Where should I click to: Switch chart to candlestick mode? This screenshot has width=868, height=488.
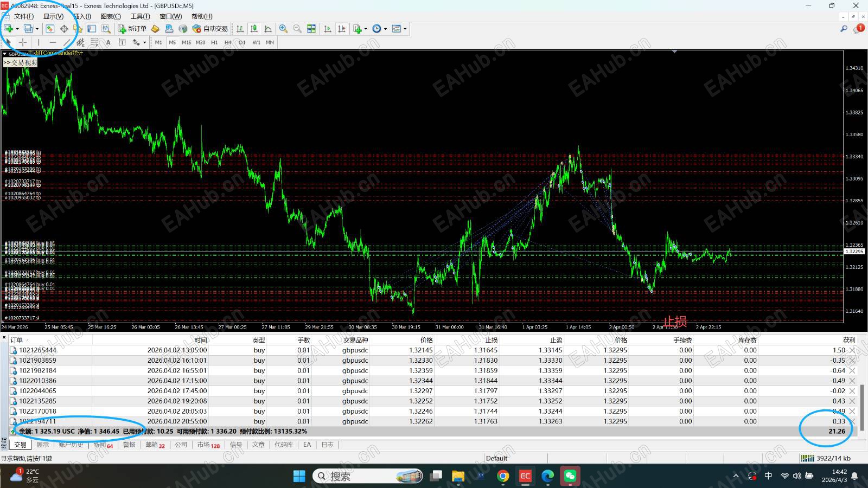[254, 29]
